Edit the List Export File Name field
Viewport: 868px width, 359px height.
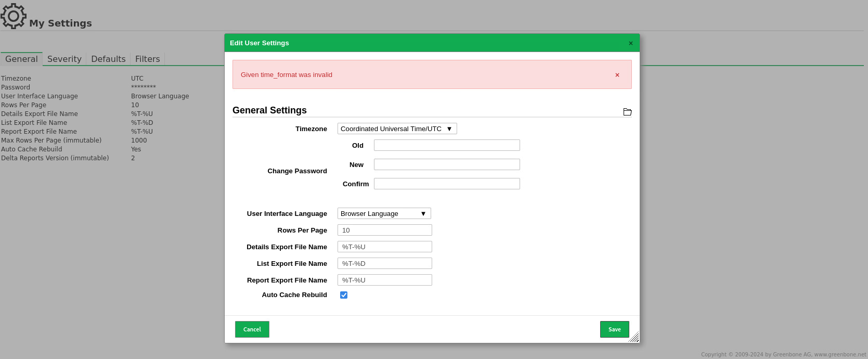coord(385,263)
